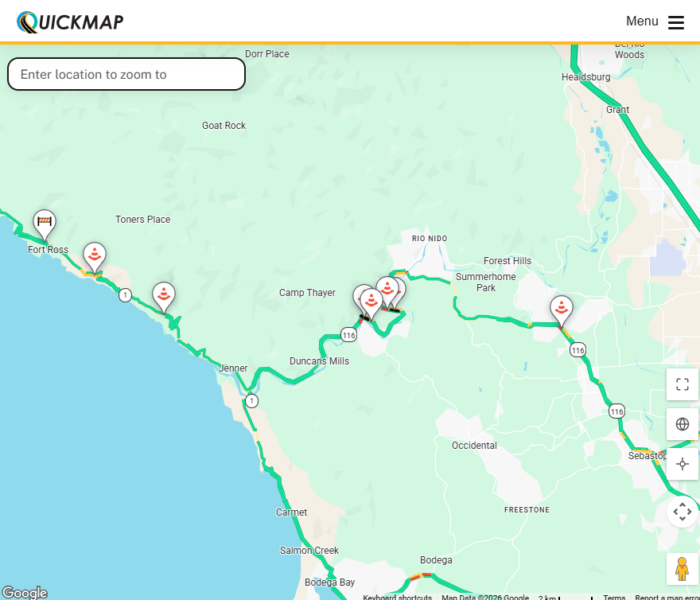The image size is (700, 600).
Task: Click Report a map error link
Action: coord(667,597)
